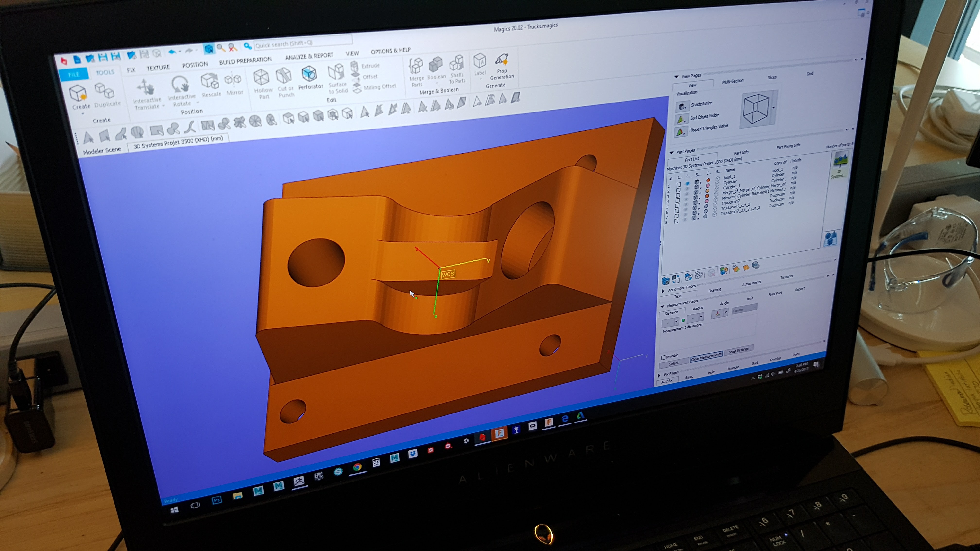This screenshot has width=980, height=551.
Task: Click the Merge Parts icon
Action: point(416,66)
